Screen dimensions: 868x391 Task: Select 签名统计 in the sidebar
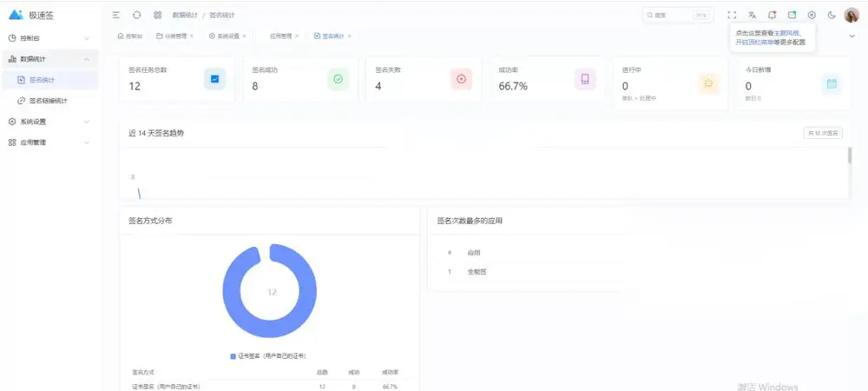pos(50,80)
